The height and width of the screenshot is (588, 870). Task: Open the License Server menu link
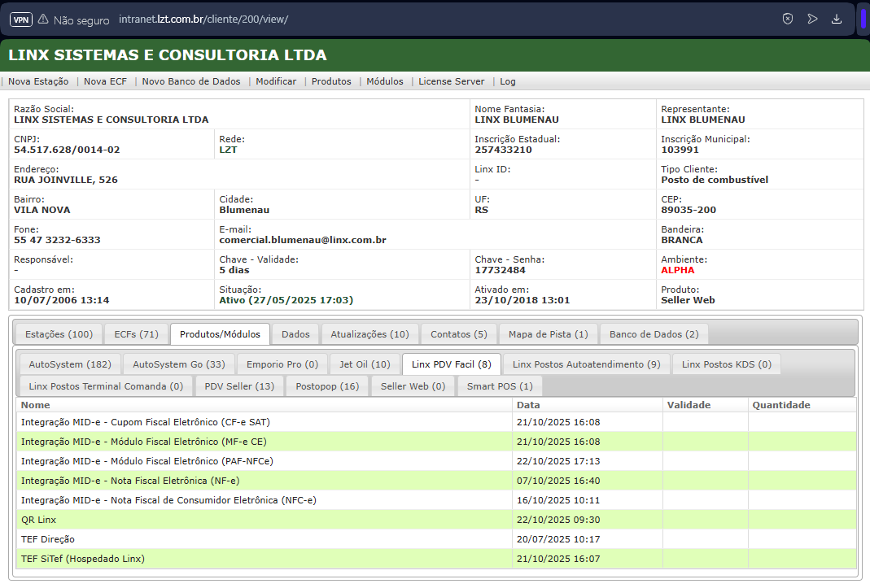451,81
